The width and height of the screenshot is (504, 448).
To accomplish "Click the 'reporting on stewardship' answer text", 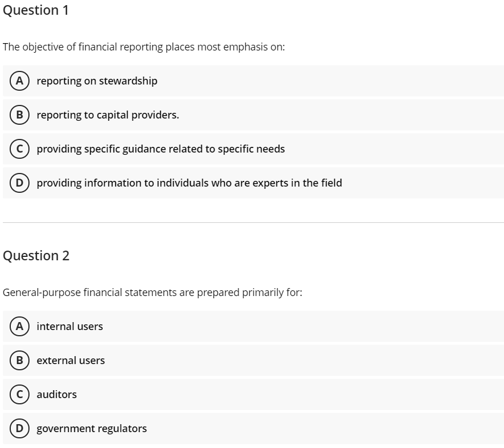I will pyautogui.click(x=97, y=81).
